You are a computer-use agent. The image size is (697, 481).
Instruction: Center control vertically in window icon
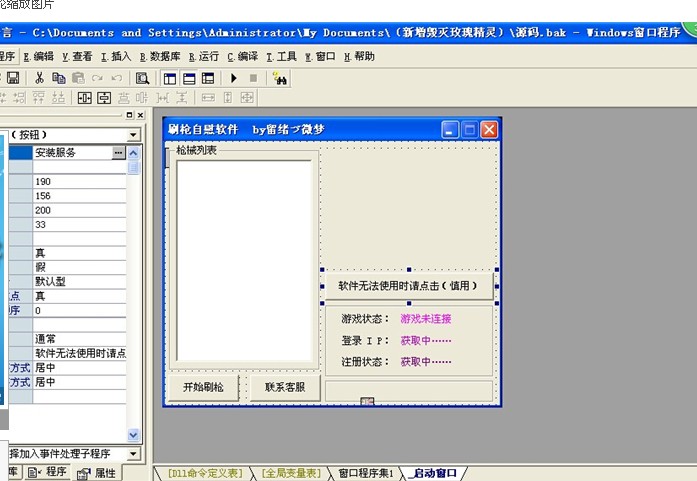point(104,97)
